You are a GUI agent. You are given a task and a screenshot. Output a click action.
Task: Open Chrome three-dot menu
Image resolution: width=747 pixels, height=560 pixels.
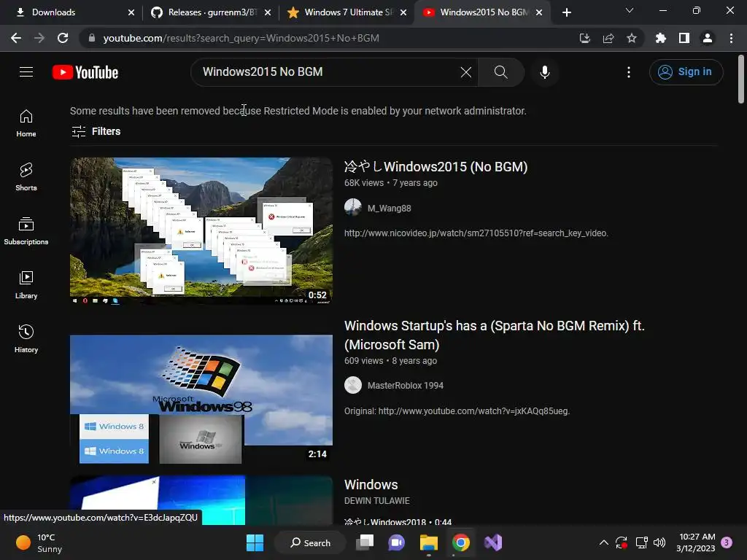(731, 38)
